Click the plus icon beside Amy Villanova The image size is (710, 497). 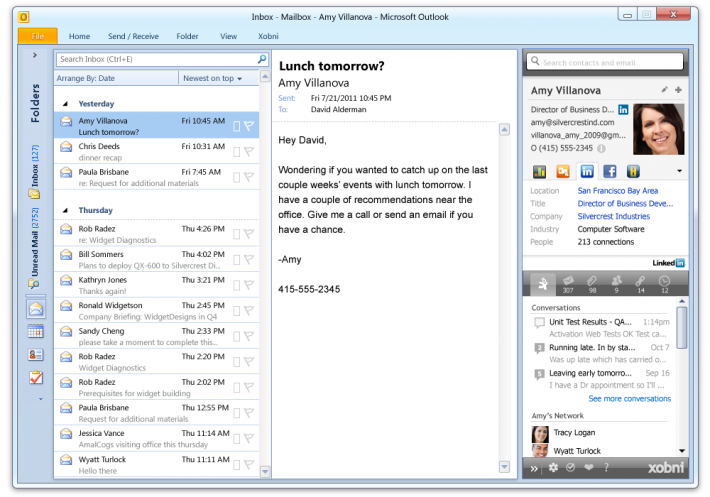(x=678, y=90)
